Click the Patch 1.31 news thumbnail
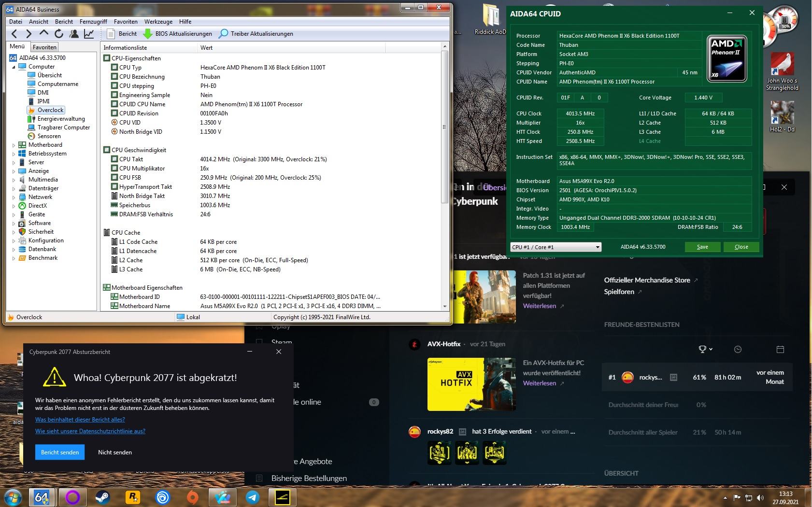The height and width of the screenshot is (507, 812). tap(485, 296)
